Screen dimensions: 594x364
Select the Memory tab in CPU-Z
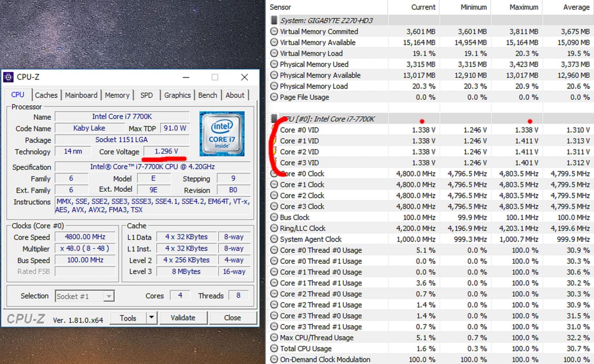click(117, 95)
